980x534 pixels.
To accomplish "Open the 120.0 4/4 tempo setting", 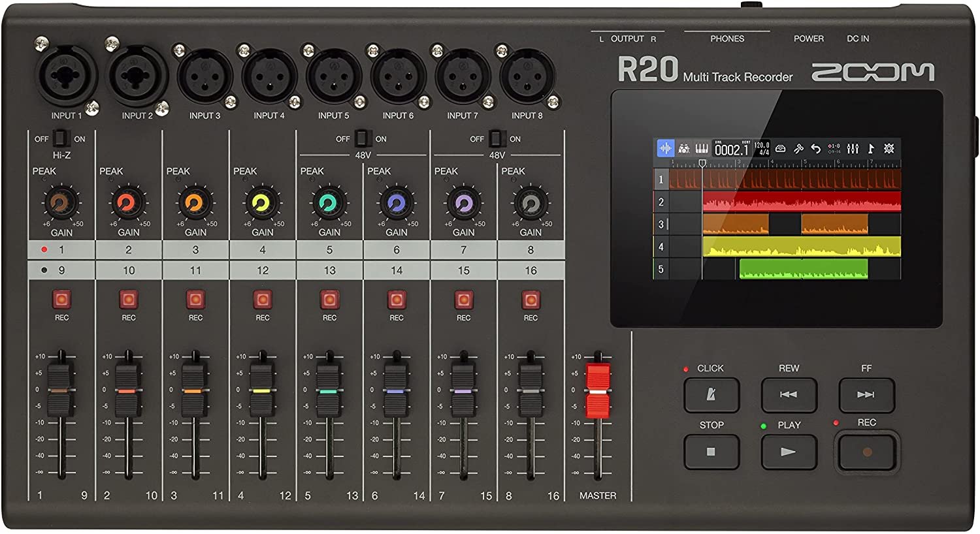I will pos(762,149).
